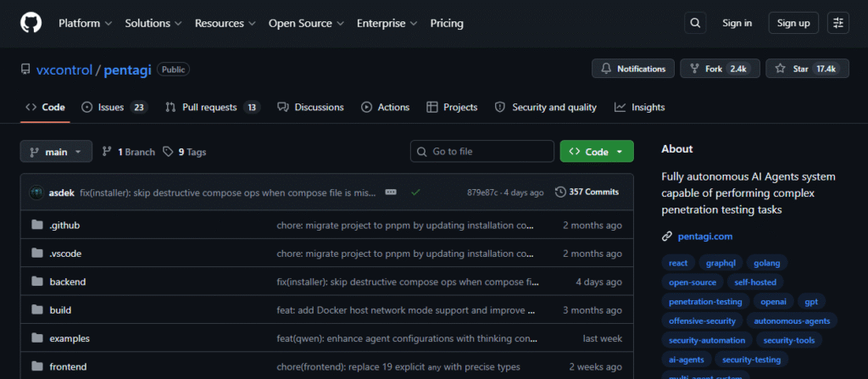Open the main branch selector dropdown

point(57,151)
